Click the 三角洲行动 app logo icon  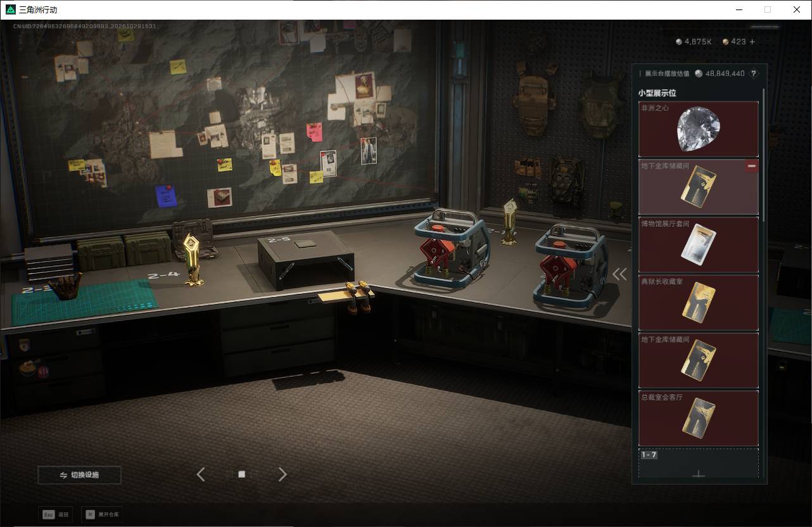click(x=10, y=10)
